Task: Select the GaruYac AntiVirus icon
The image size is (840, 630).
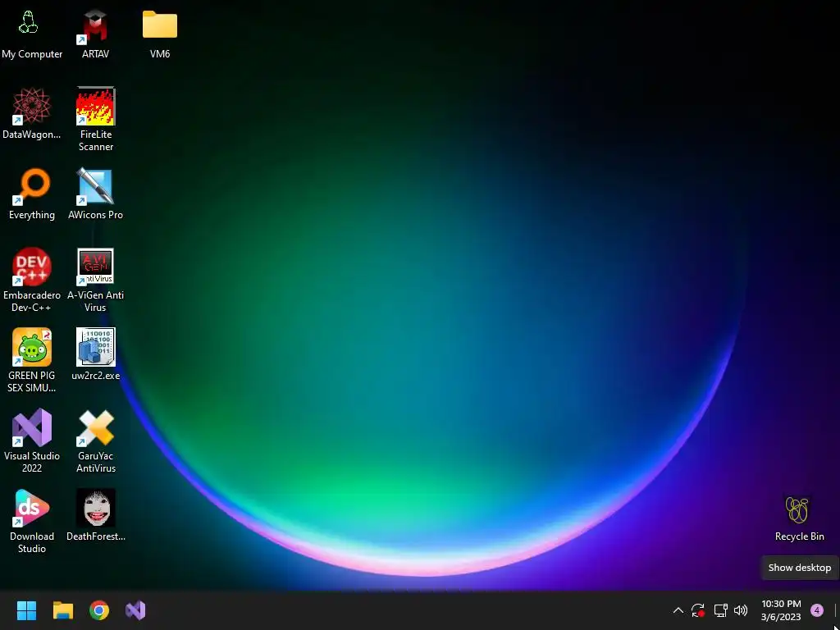Action: pyautogui.click(x=95, y=427)
